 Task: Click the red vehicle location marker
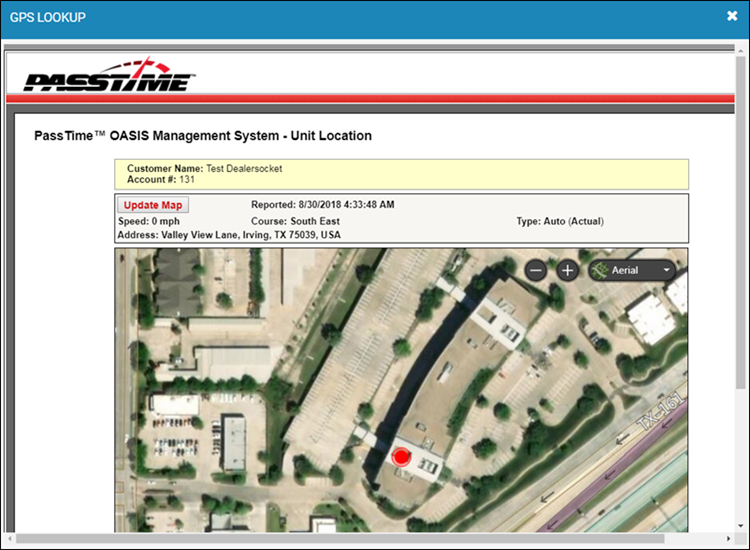pyautogui.click(x=401, y=457)
